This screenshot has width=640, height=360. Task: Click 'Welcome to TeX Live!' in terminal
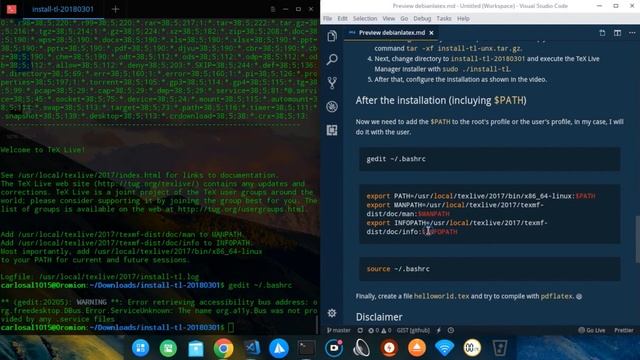tap(43, 150)
